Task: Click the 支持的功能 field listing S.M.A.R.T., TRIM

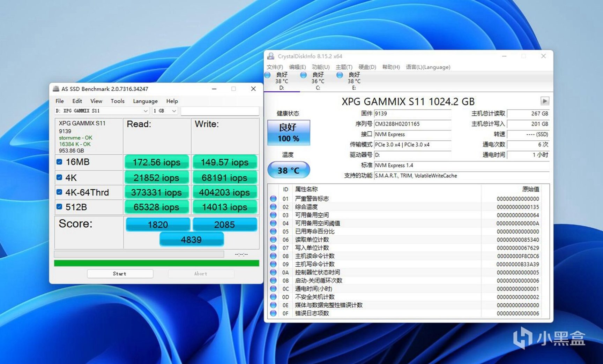Action: [462, 176]
